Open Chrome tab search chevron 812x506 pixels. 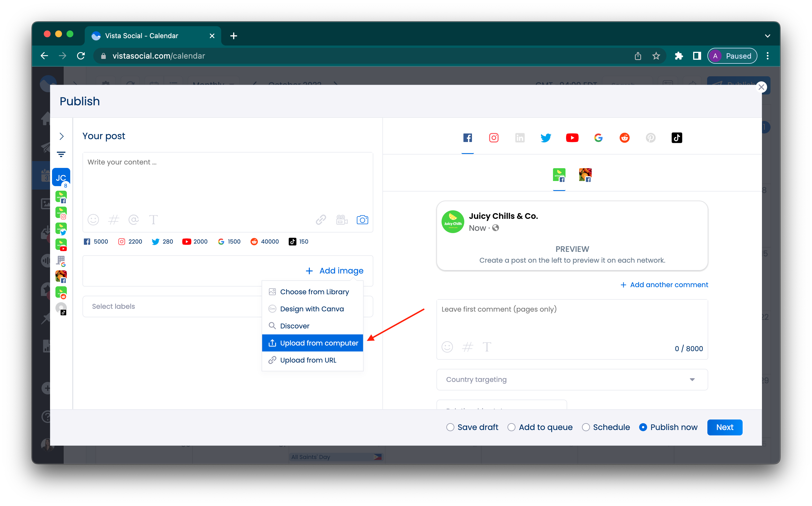[x=767, y=36]
